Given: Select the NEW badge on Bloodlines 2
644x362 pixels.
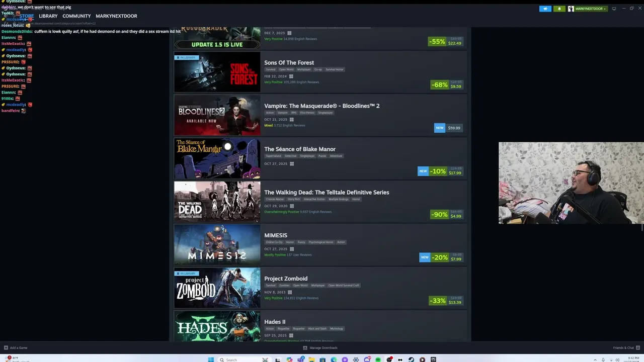Looking at the screenshot, I should [x=440, y=128].
